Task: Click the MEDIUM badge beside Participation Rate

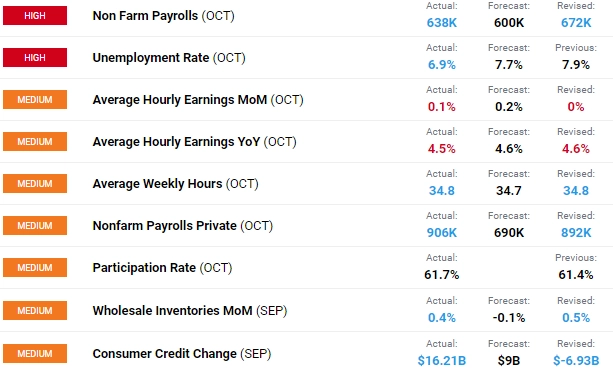Action: coord(35,268)
